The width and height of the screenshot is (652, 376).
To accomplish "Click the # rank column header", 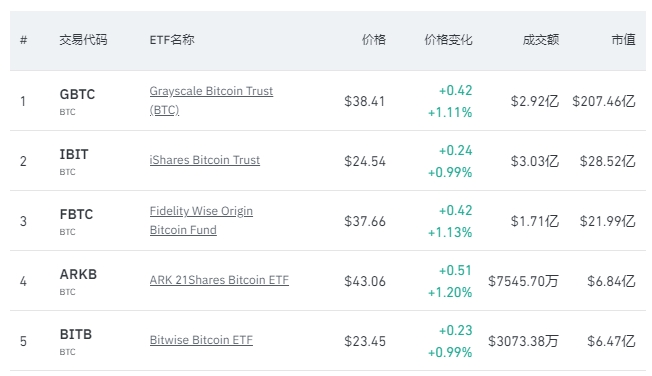I will tap(23, 40).
